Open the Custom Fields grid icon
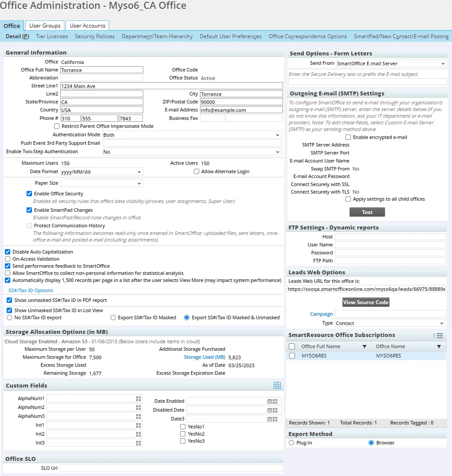This screenshot has width=452, height=476. pyautogui.click(x=277, y=385)
